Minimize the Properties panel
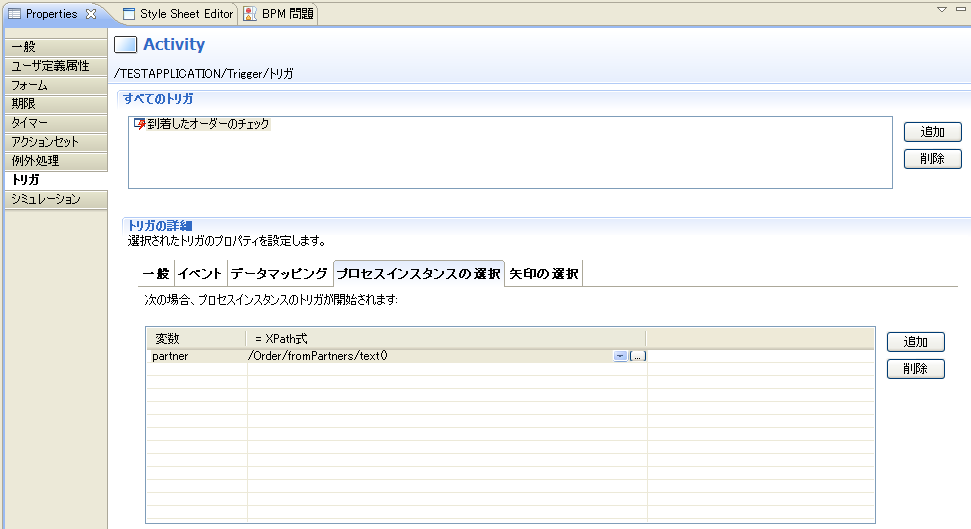This screenshot has height=529, width=971. click(959, 9)
